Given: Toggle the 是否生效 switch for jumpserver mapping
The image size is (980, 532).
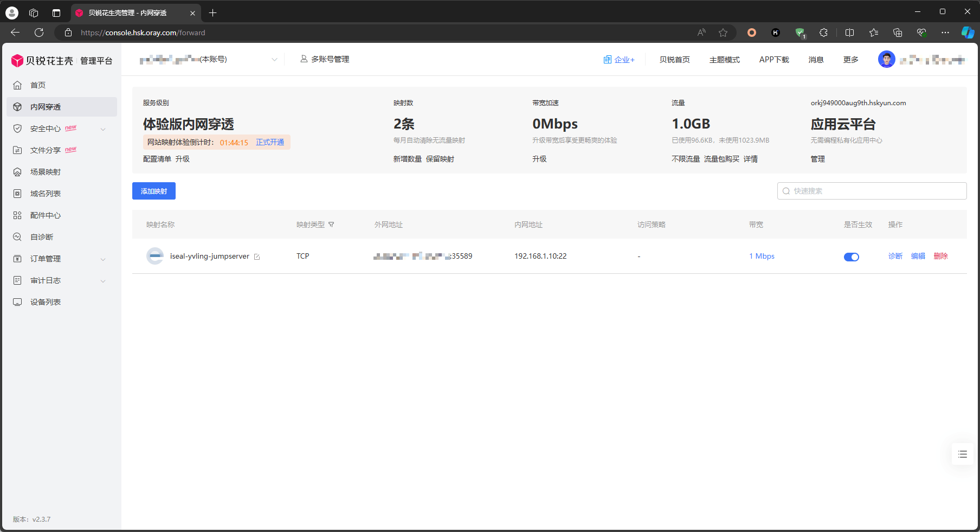Looking at the screenshot, I should click(851, 257).
